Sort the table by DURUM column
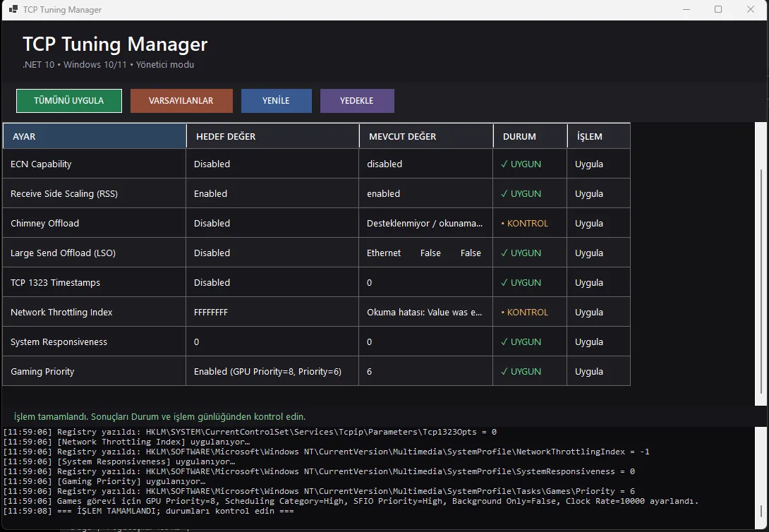The image size is (769, 532). (530, 135)
